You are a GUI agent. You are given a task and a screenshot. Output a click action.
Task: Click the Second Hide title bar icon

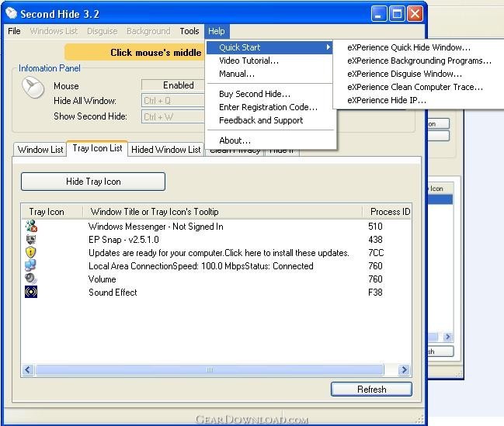[12, 13]
